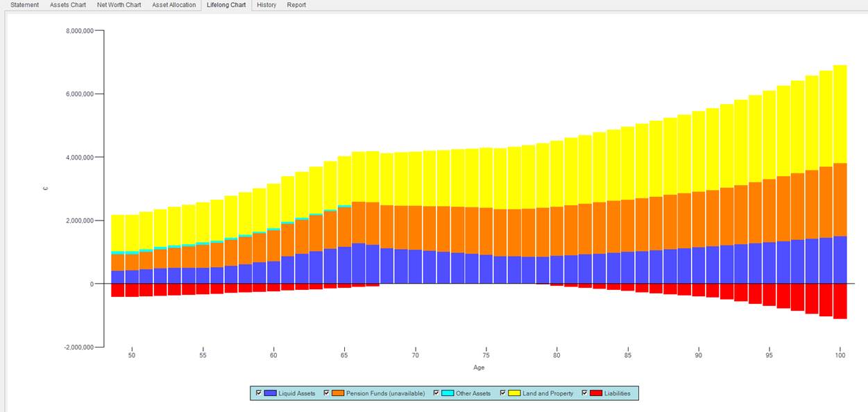Screen dimensions: 868x412
Task: Toggle the Liabilities checkbox in the legend
Action: (x=584, y=393)
